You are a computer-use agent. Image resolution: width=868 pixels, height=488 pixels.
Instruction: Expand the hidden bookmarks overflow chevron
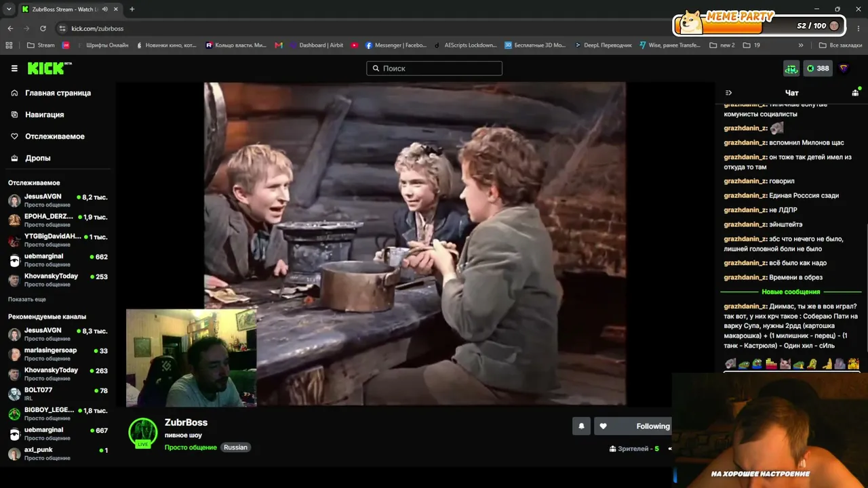click(x=801, y=45)
